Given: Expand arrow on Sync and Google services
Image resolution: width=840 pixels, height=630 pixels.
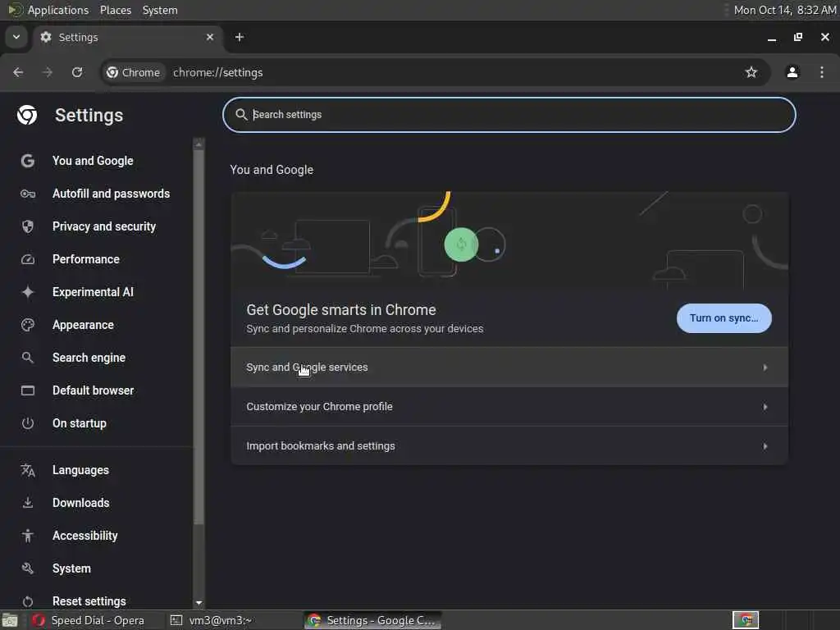Looking at the screenshot, I should pyautogui.click(x=765, y=367).
